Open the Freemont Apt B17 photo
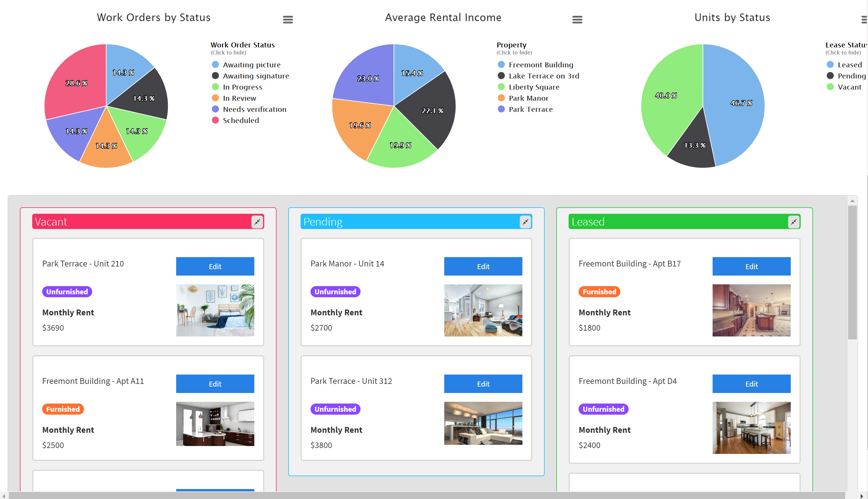Image resolution: width=868 pixels, height=499 pixels. tap(752, 310)
